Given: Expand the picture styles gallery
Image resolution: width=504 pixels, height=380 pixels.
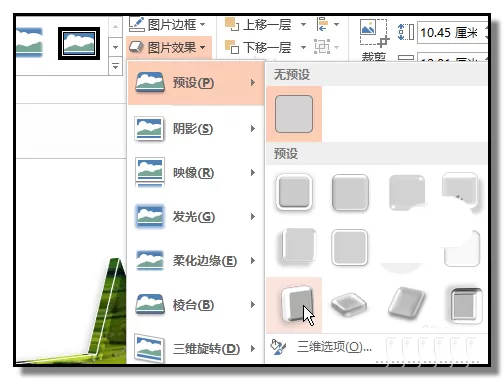Looking at the screenshot, I should [115, 66].
